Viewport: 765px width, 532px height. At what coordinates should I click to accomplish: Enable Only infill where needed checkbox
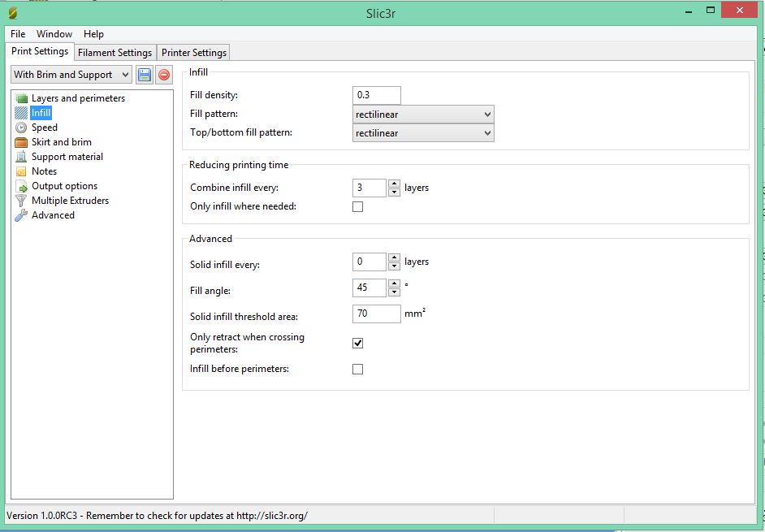358,207
